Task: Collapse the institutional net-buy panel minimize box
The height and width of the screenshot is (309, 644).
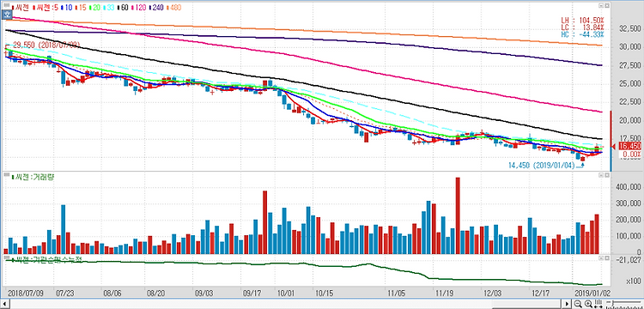Action: pyautogui.click(x=601, y=258)
